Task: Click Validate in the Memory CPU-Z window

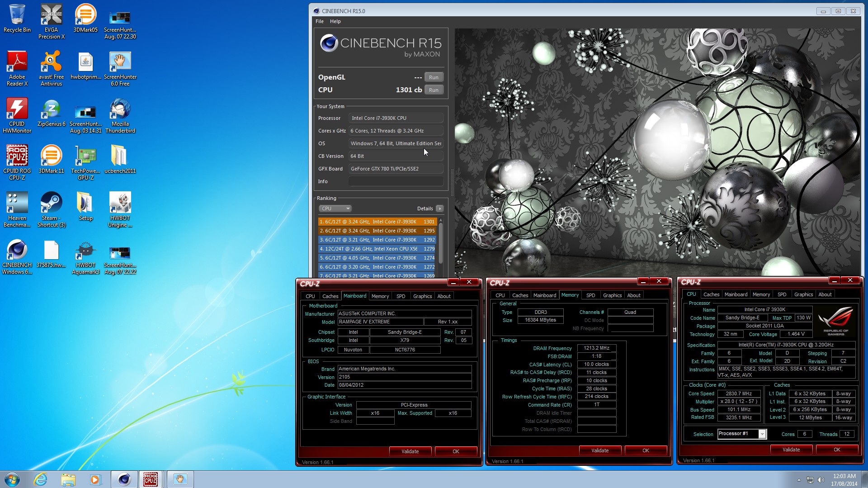Action: (x=600, y=450)
